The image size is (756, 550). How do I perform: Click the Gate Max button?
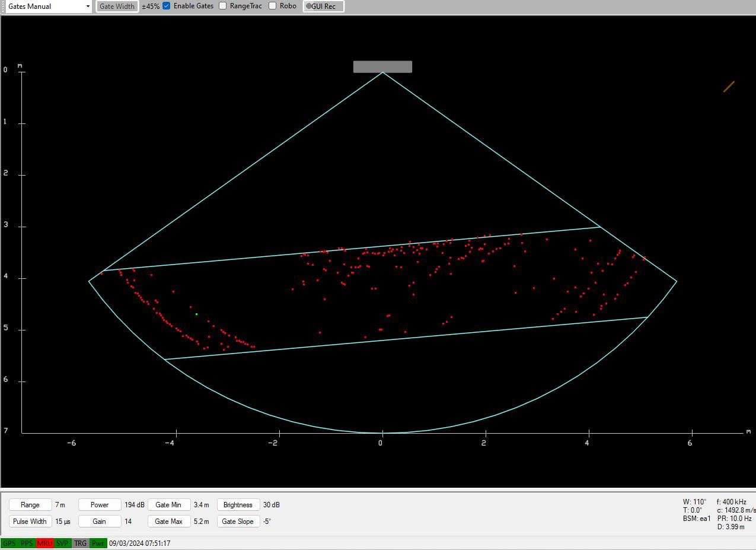pos(169,522)
